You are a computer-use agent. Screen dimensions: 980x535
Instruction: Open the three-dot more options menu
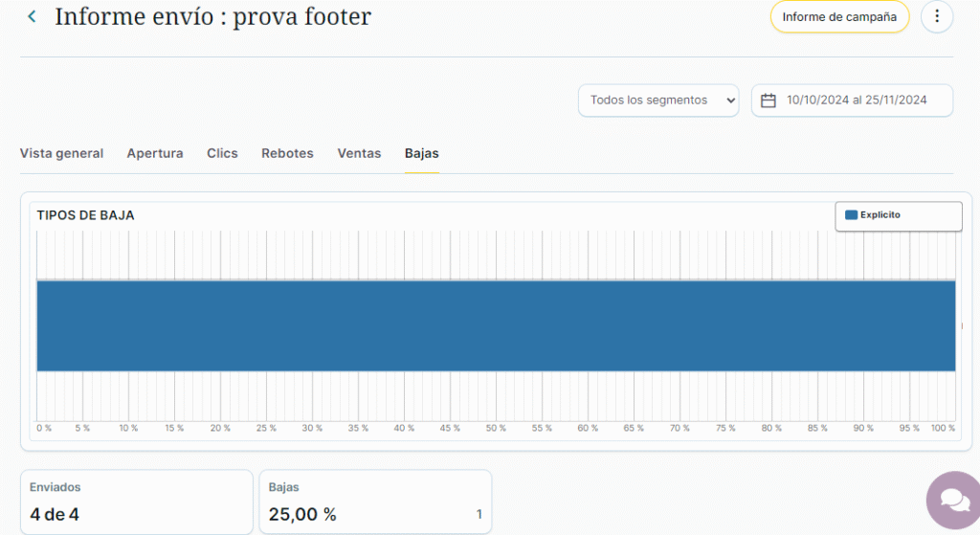(x=937, y=16)
